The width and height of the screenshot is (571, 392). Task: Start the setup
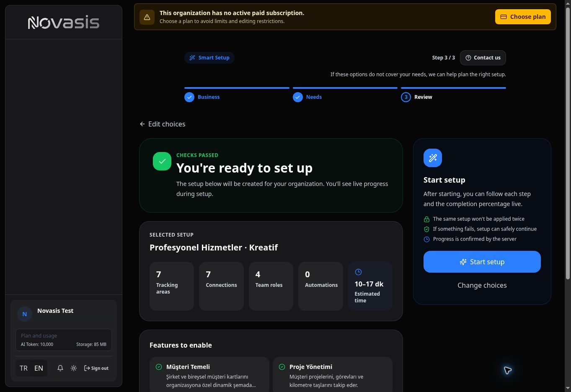[482, 262]
